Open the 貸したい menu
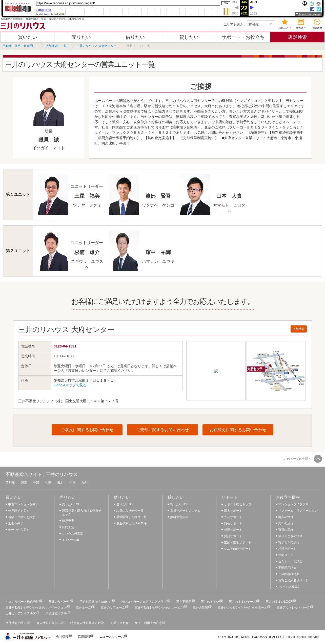This screenshot has width=325, height=644. (189, 37)
